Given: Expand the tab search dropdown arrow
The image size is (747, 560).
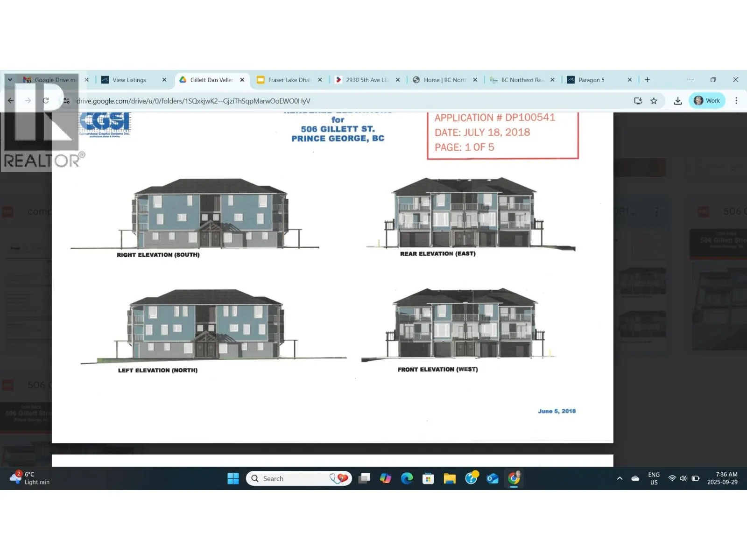Looking at the screenshot, I should 10,80.
